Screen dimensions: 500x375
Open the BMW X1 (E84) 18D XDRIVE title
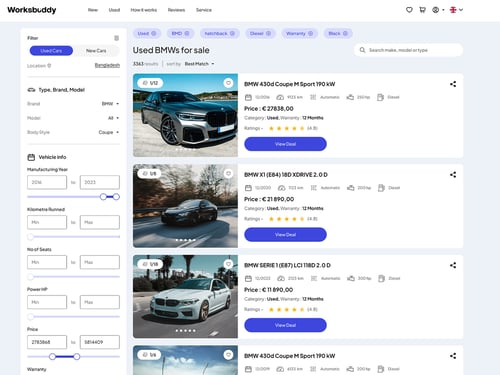(x=286, y=175)
